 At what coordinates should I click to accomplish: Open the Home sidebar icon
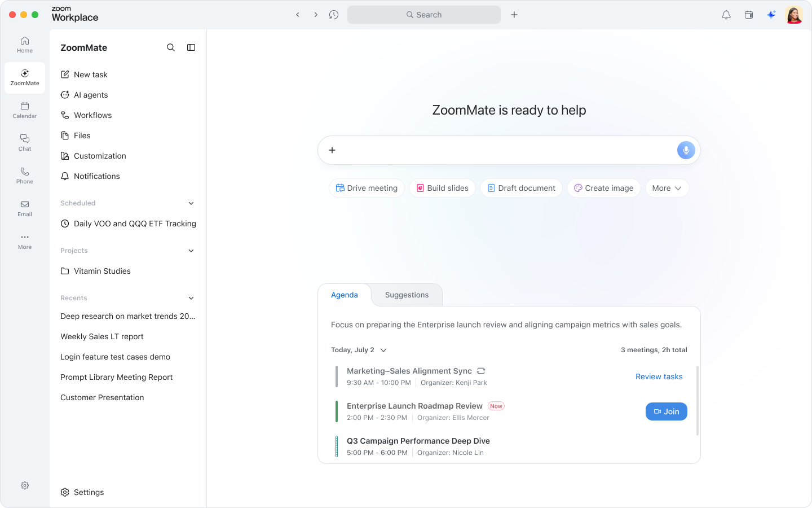[25, 45]
